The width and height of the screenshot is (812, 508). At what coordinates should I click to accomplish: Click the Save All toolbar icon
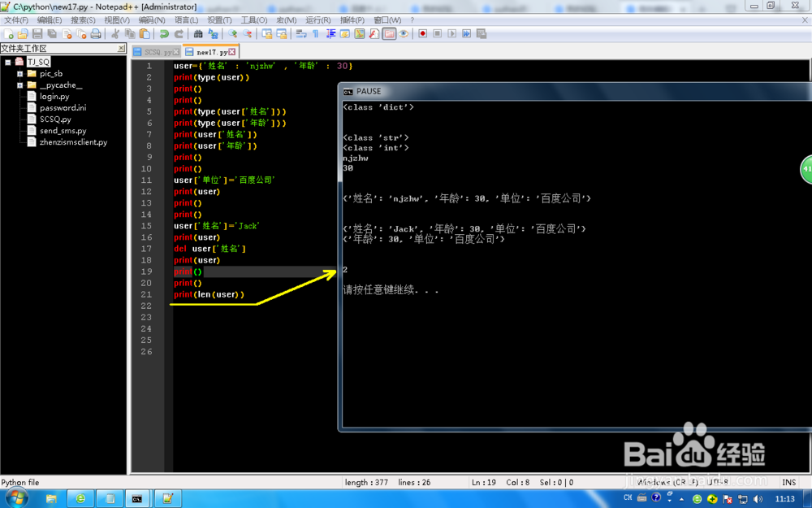point(52,34)
